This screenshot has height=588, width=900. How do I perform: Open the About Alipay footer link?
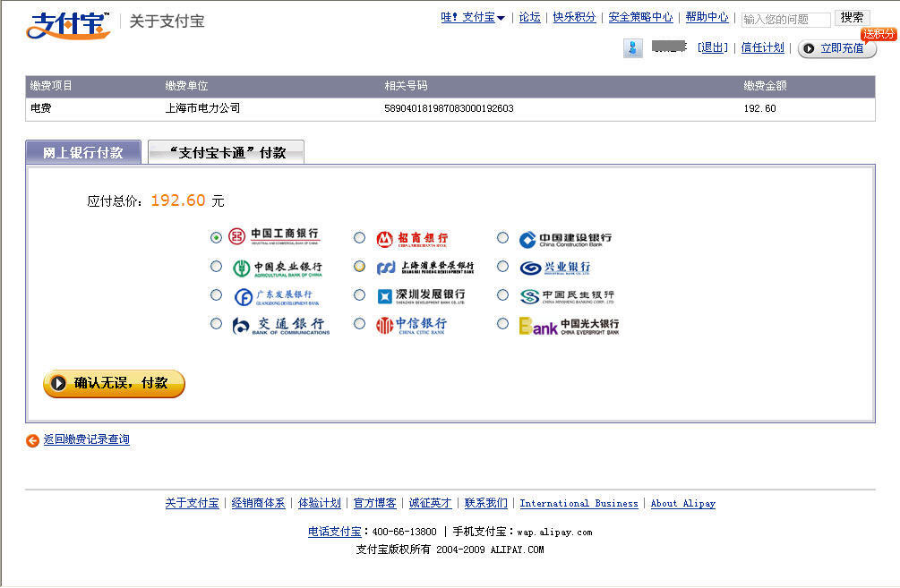click(x=683, y=503)
